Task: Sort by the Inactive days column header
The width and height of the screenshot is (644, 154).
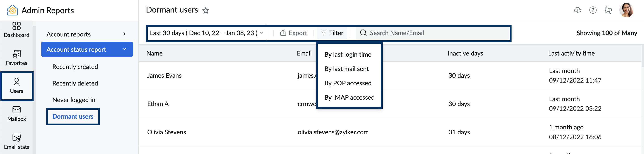Action: tap(465, 53)
